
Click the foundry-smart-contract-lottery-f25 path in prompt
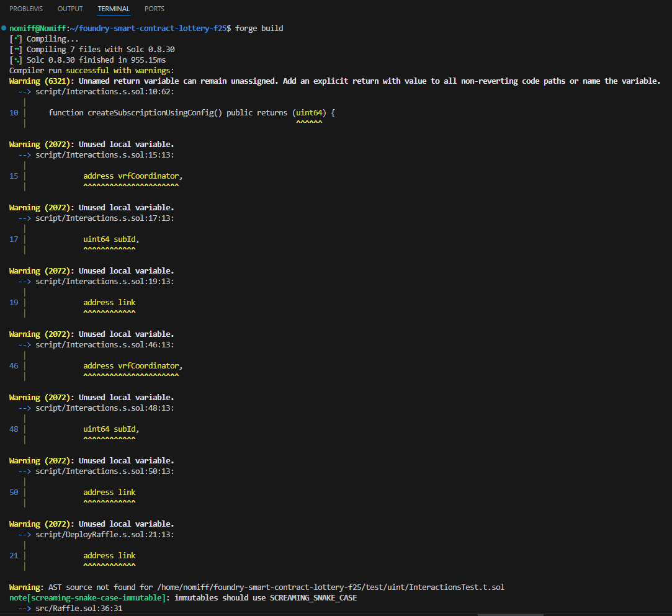[x=148, y=29]
